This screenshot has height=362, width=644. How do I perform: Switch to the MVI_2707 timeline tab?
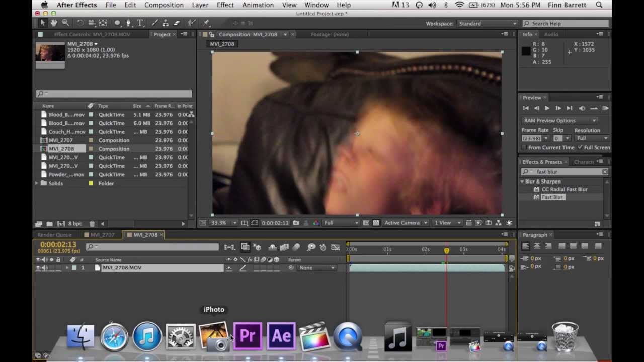102,235
